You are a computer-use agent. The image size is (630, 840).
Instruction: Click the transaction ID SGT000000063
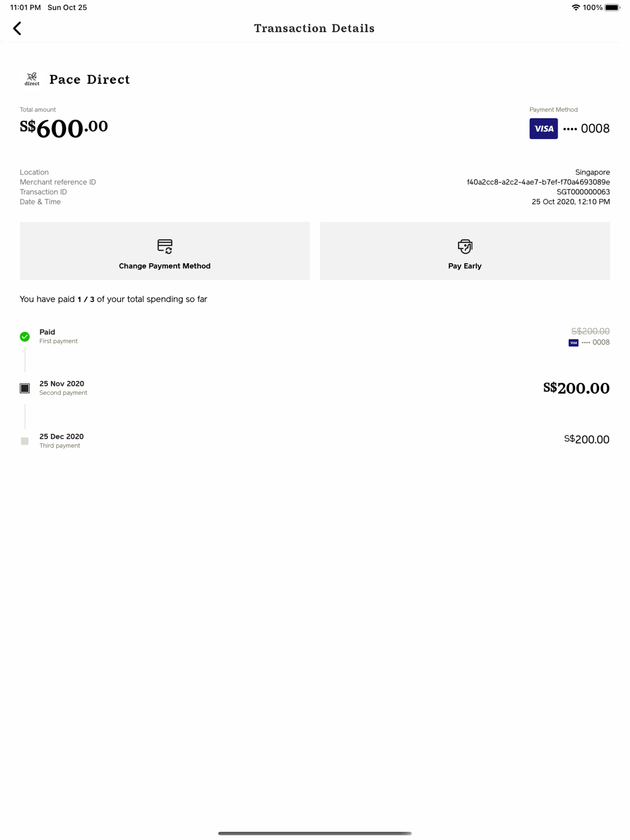click(x=583, y=192)
